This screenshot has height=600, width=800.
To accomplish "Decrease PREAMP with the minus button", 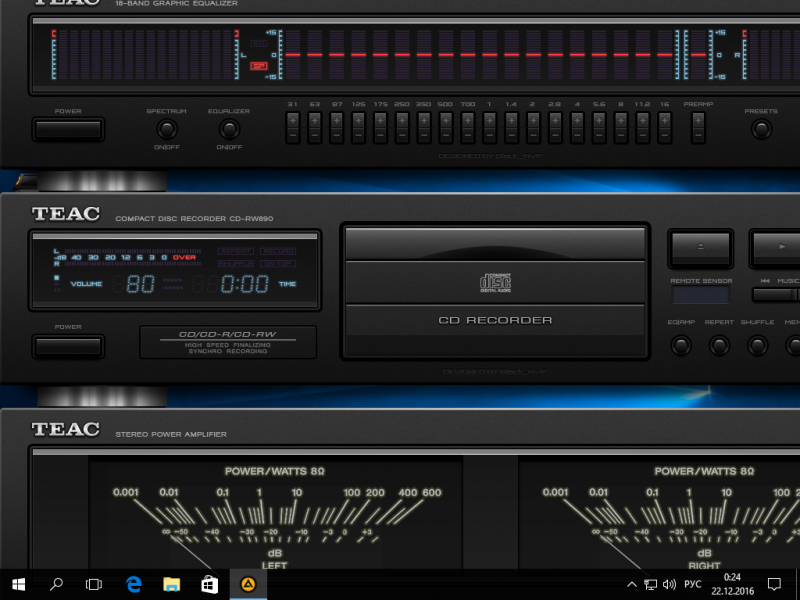I will click(x=698, y=136).
